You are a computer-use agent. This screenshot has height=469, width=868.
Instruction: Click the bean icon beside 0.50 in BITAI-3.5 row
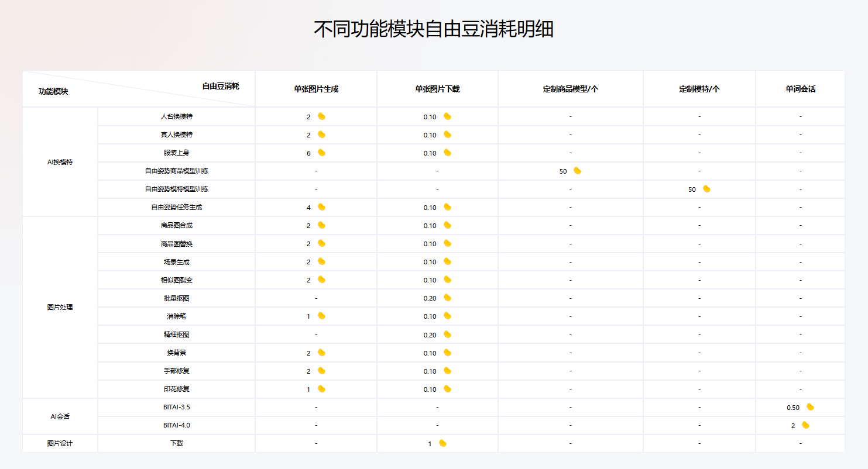tap(810, 407)
